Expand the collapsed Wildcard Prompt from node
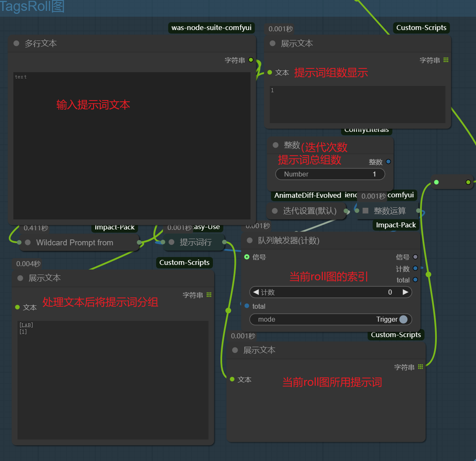Screen dimensions: 476x461 point(28,242)
